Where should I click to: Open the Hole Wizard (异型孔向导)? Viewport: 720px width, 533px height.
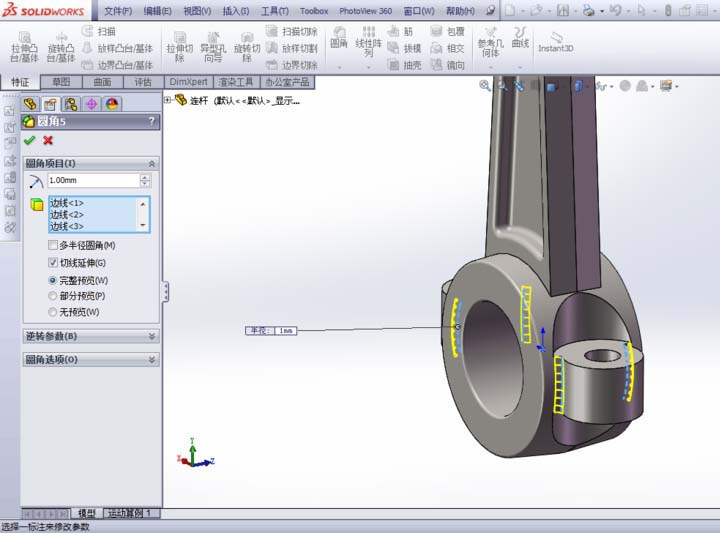pos(213,47)
